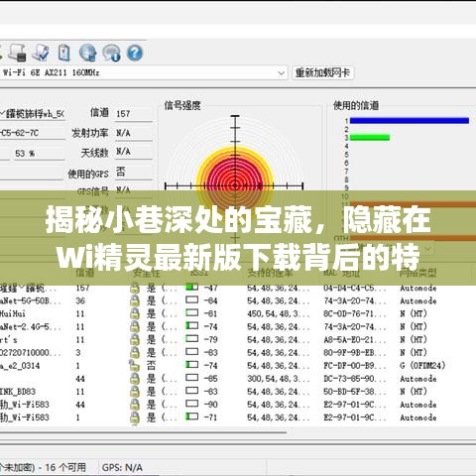Click the MAC cell 'A8-5A-E0-21...'
Image resolution: width=476 pixels, height=476 pixels.
(355, 339)
